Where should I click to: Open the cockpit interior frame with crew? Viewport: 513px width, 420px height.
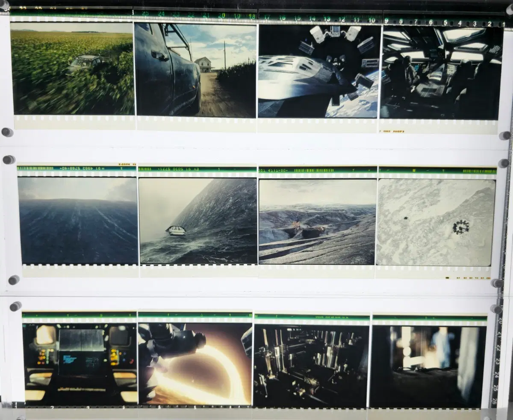pyautogui.click(x=441, y=73)
